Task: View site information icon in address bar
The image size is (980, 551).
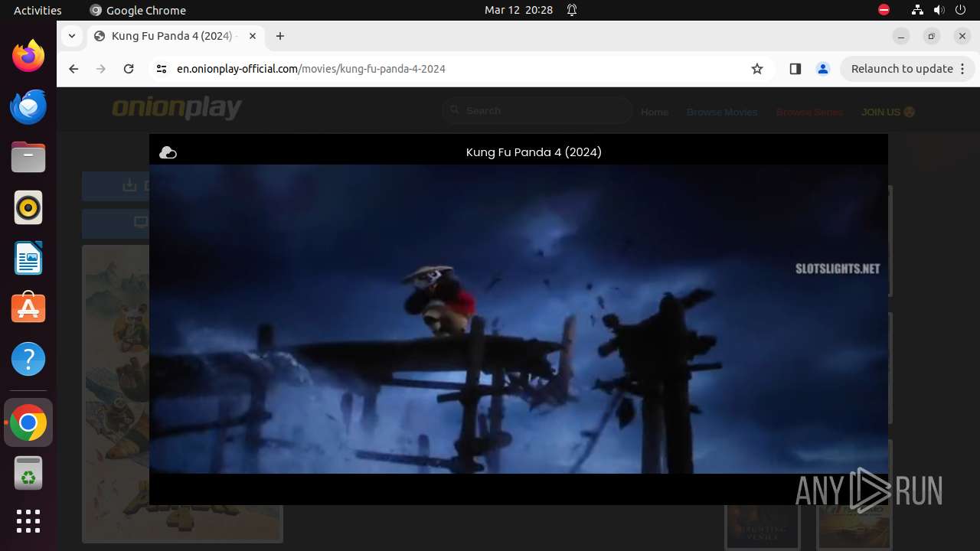Action: (161, 69)
